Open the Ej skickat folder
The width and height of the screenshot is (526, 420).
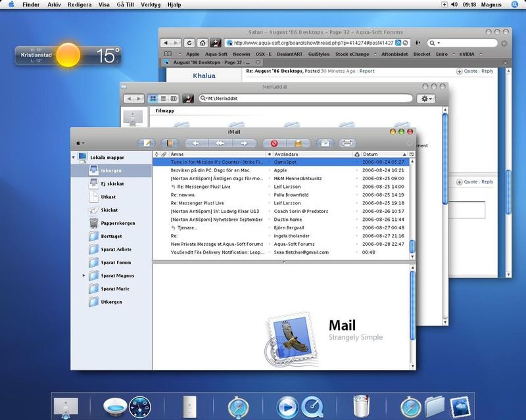coord(112,183)
